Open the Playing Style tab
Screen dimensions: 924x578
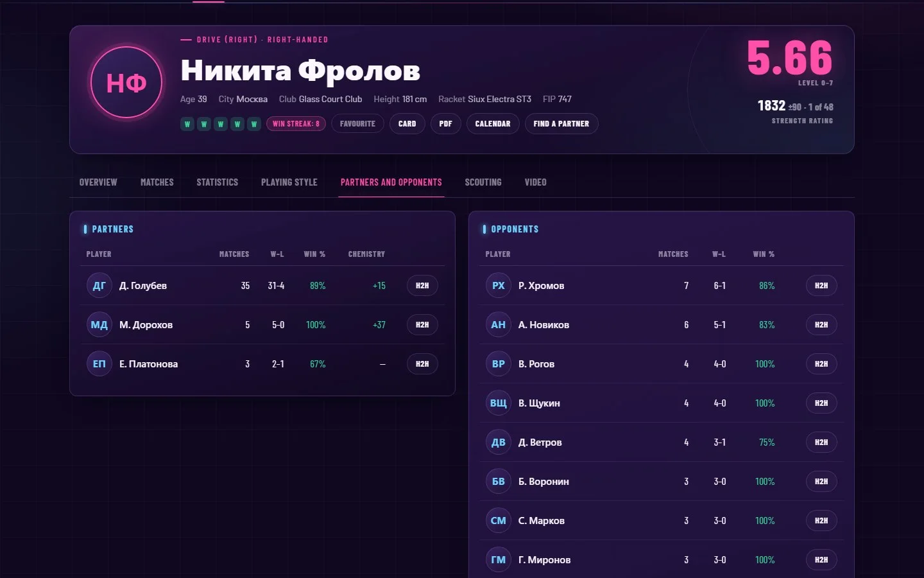pyautogui.click(x=289, y=182)
